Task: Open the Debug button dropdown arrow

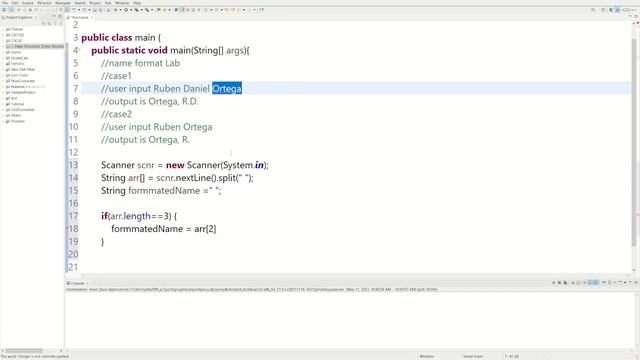Action: [120, 10]
